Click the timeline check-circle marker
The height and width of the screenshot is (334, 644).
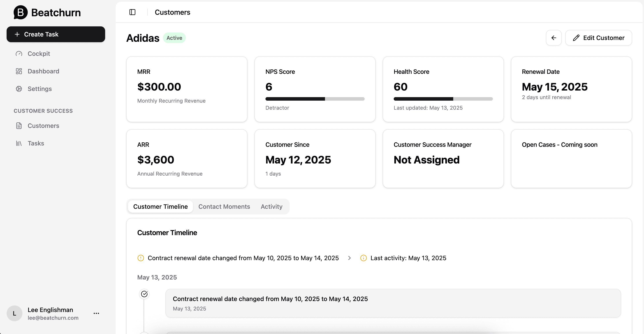click(144, 294)
